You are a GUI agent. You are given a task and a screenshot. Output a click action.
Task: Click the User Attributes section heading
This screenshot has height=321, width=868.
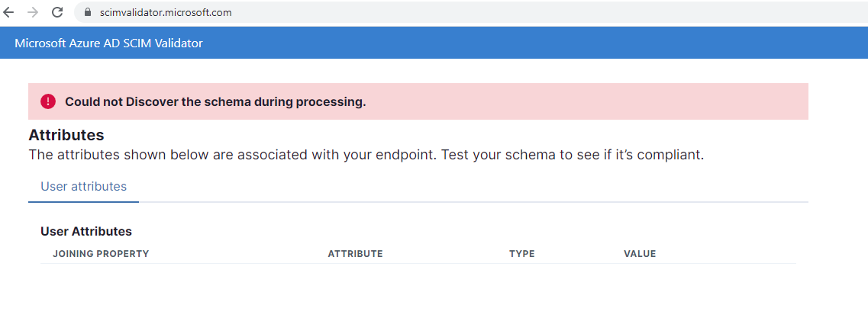point(86,232)
